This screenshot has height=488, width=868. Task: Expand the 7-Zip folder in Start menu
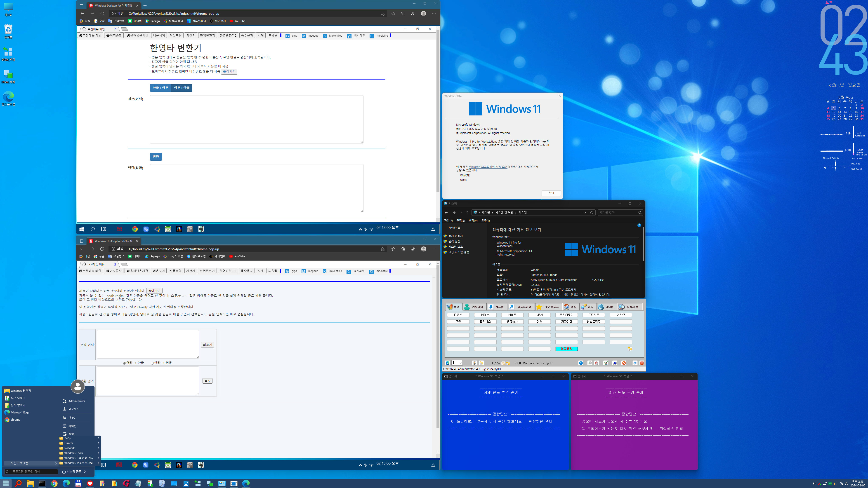pyautogui.click(x=80, y=438)
